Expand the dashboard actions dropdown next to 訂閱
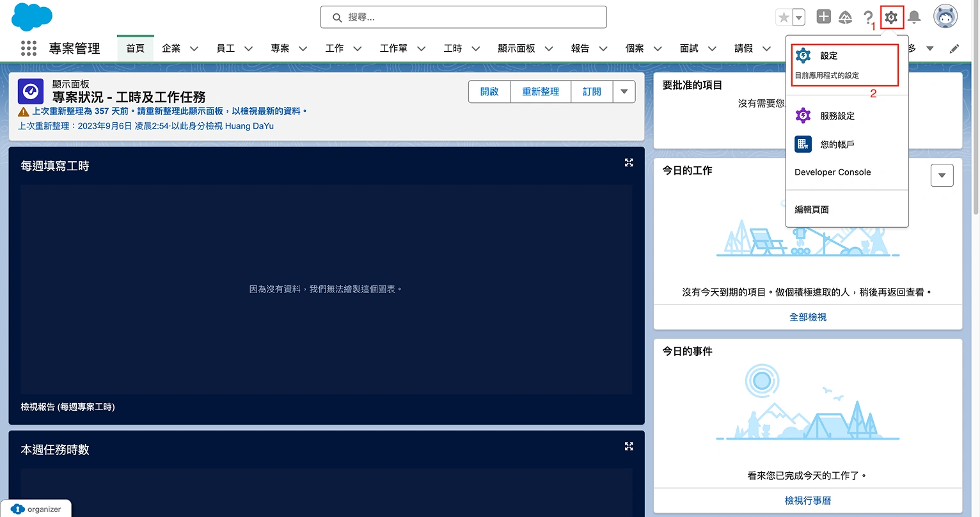The width and height of the screenshot is (980, 517). pos(624,91)
